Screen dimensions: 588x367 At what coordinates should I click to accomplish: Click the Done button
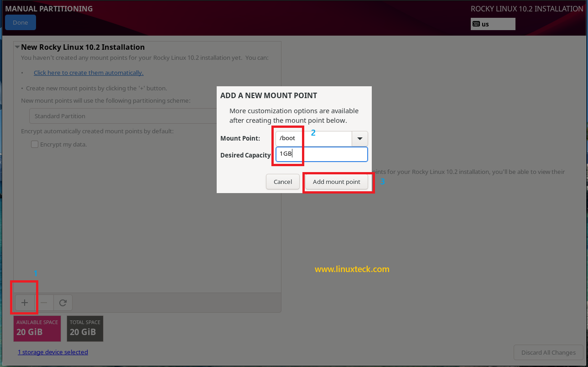21,22
